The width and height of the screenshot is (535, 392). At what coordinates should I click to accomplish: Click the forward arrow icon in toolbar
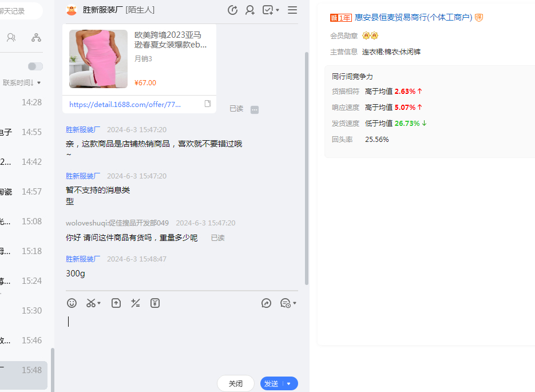266,303
